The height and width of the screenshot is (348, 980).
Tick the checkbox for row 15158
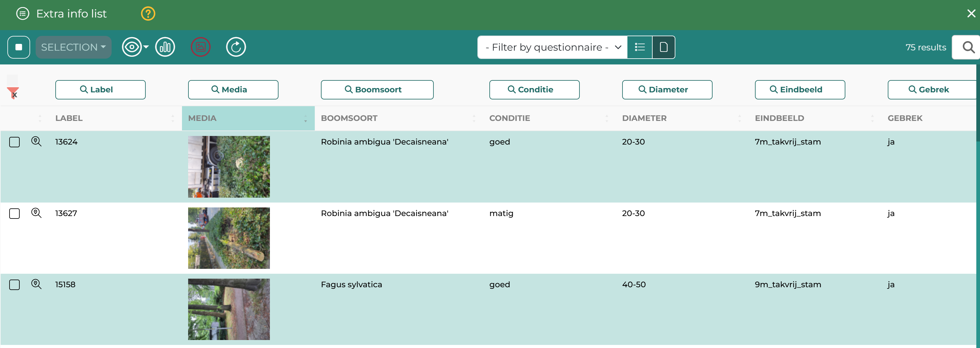(x=14, y=284)
